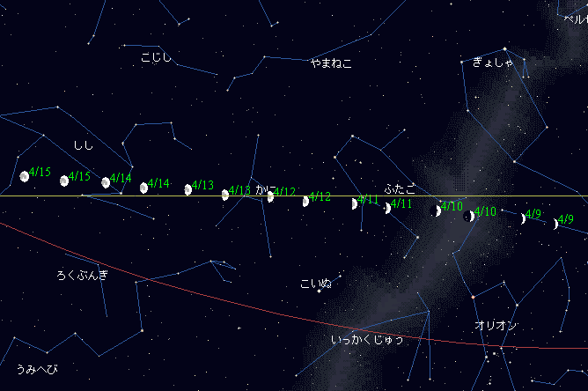The image size is (588, 391).
Task: Click the leftmost full moon labeled 4/15
Action: 25,176
